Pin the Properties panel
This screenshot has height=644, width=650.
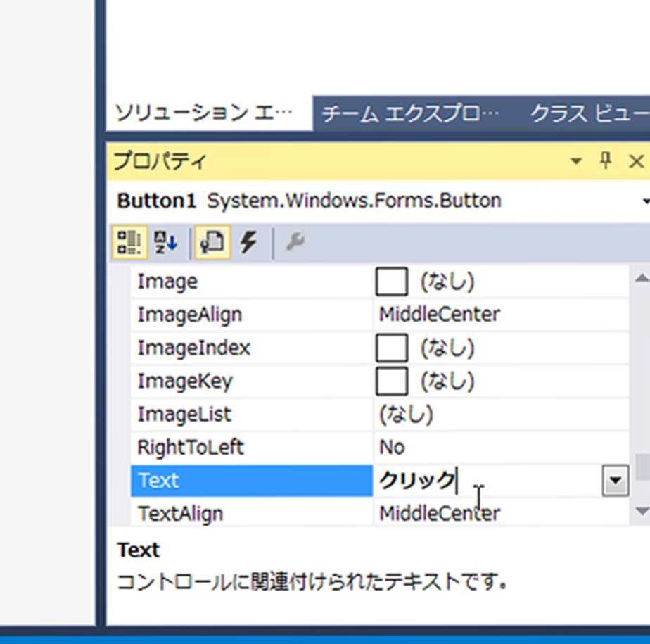tap(605, 161)
